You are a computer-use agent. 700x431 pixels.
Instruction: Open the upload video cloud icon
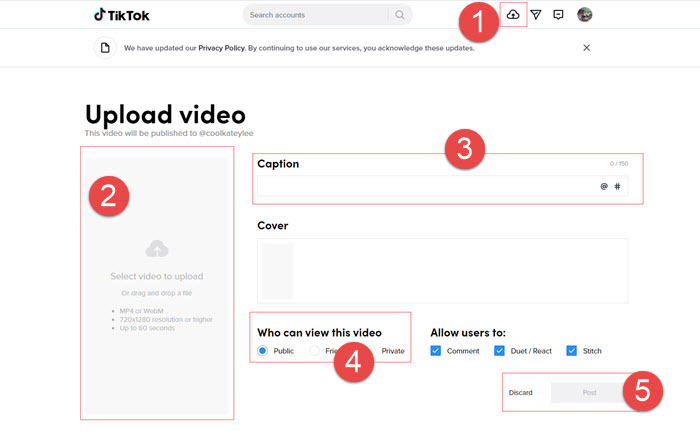[x=513, y=15]
